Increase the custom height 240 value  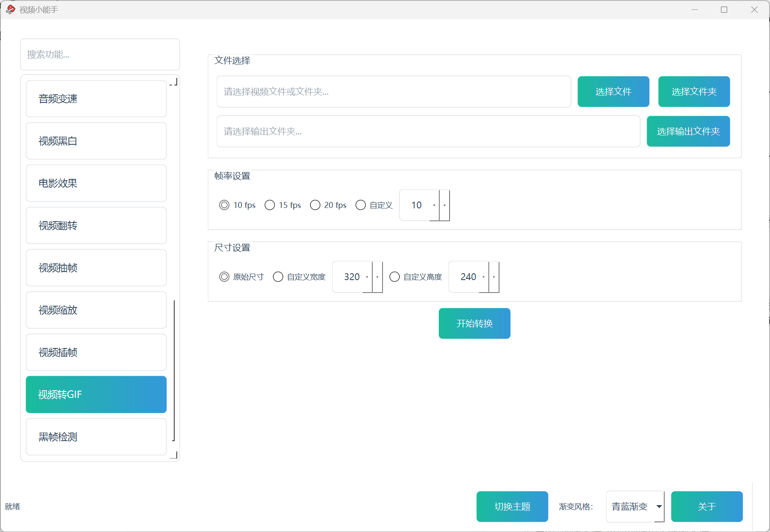pos(484,277)
